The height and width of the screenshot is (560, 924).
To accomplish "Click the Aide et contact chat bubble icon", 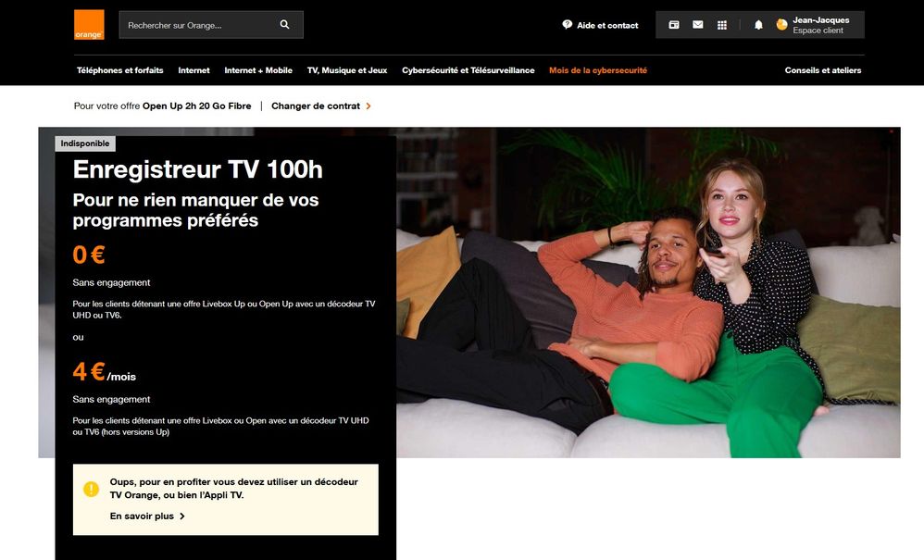I will point(567,25).
